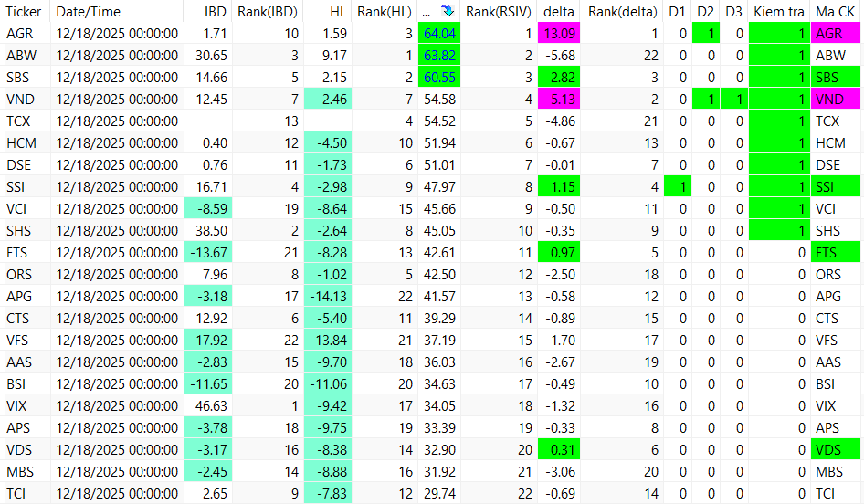Click the Date/Time cell in ORS row
The width and height of the screenshot is (864, 504).
pos(117,275)
